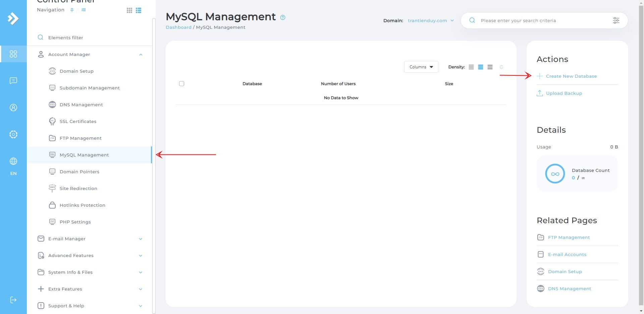
Task: Expand the Extra Features section
Action: [x=90, y=289]
